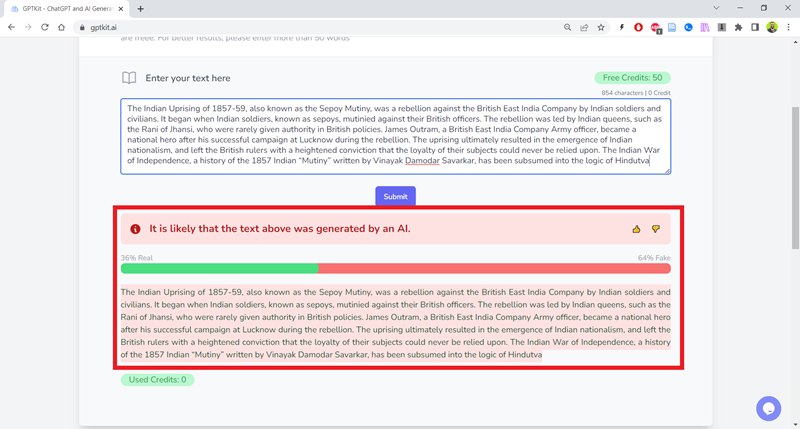Open the zoom magnifier in address bar
Viewport: 800px width, 429px height.
tap(567, 28)
